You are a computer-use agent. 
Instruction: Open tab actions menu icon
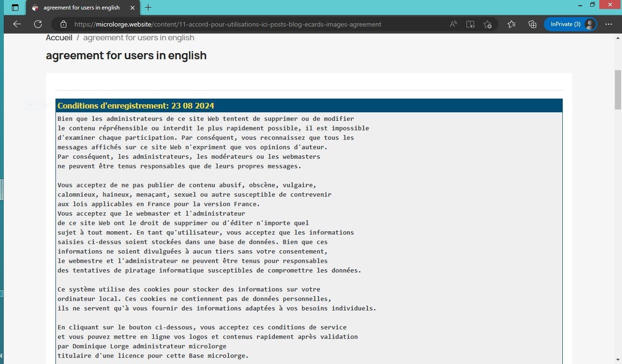tap(15, 8)
